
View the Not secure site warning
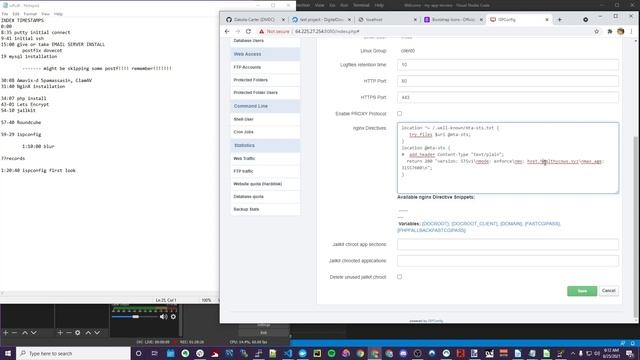click(x=274, y=31)
